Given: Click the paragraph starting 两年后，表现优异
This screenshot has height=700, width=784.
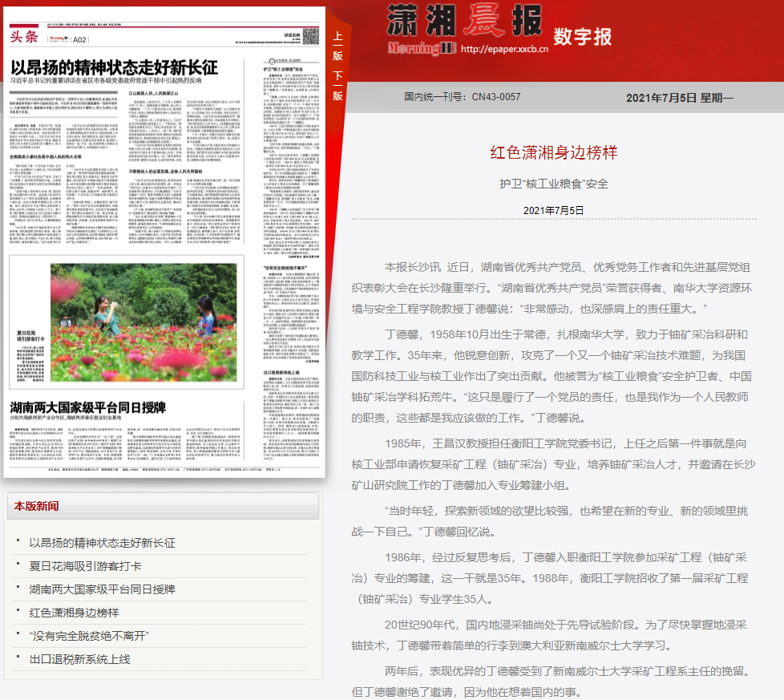Looking at the screenshot, I should (551, 682).
